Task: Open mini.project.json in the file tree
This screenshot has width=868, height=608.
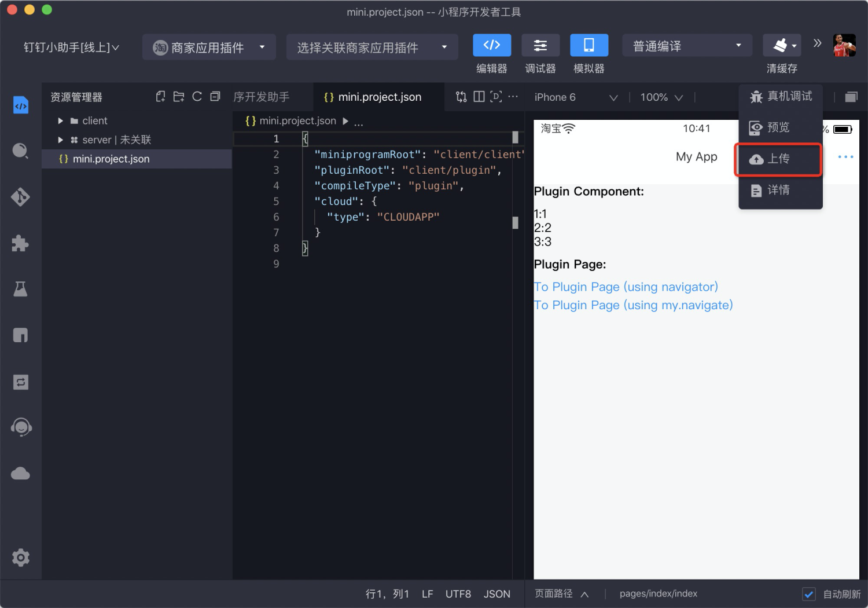Action: [137, 159]
